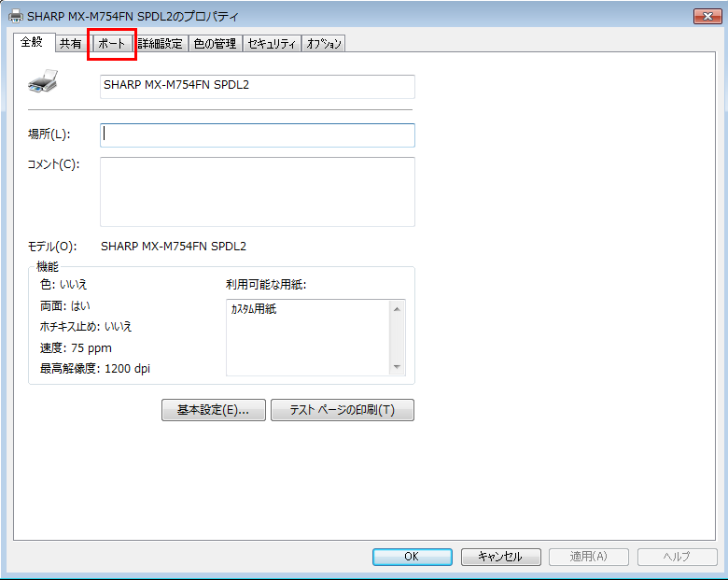
Task: Click the キャンセル button
Action: coord(500,556)
